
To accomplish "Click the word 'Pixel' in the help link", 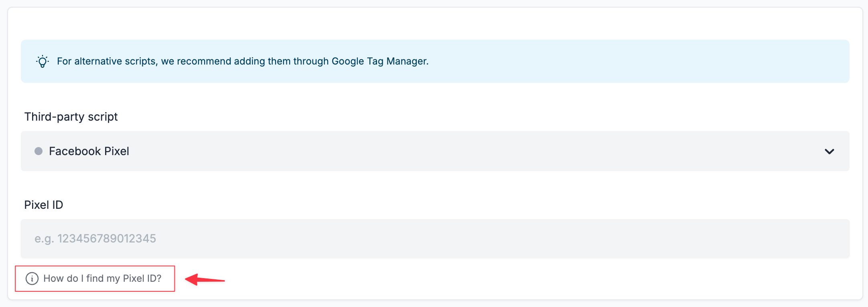I will tap(134, 279).
